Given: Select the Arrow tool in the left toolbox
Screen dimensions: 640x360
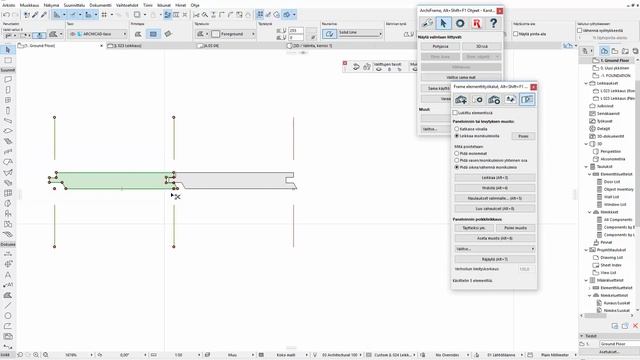Looking at the screenshot, I should pos(8,50).
